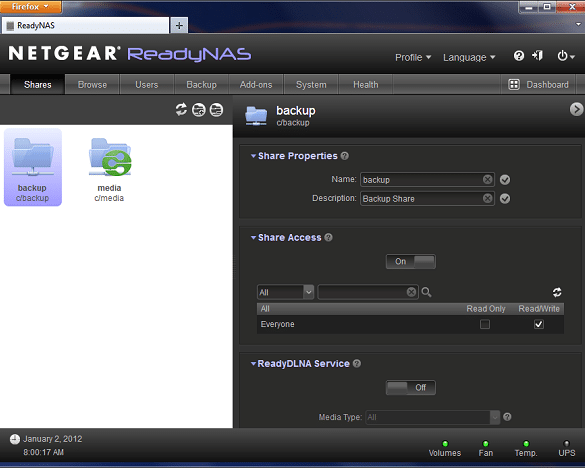Switch to the Users tab
This screenshot has width=585, height=468.
coord(147,85)
